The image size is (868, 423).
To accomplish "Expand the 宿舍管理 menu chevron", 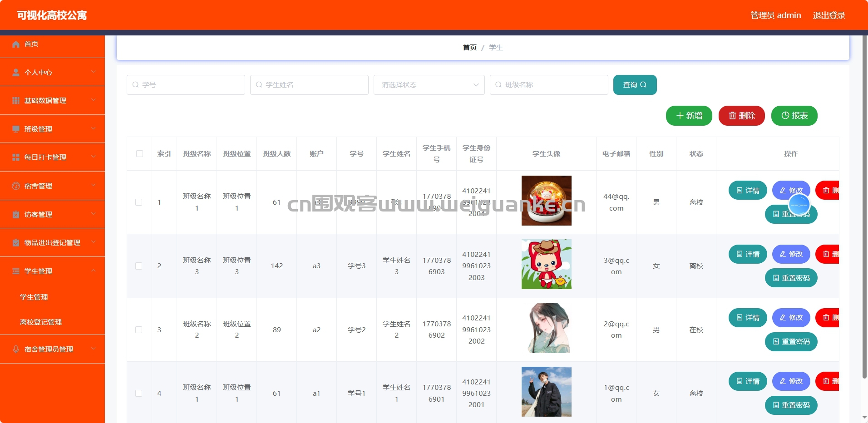I will point(94,185).
